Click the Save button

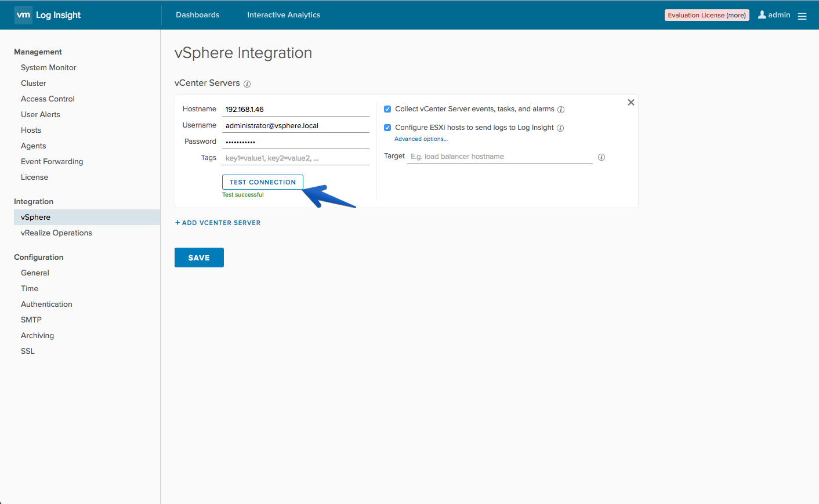[199, 258]
